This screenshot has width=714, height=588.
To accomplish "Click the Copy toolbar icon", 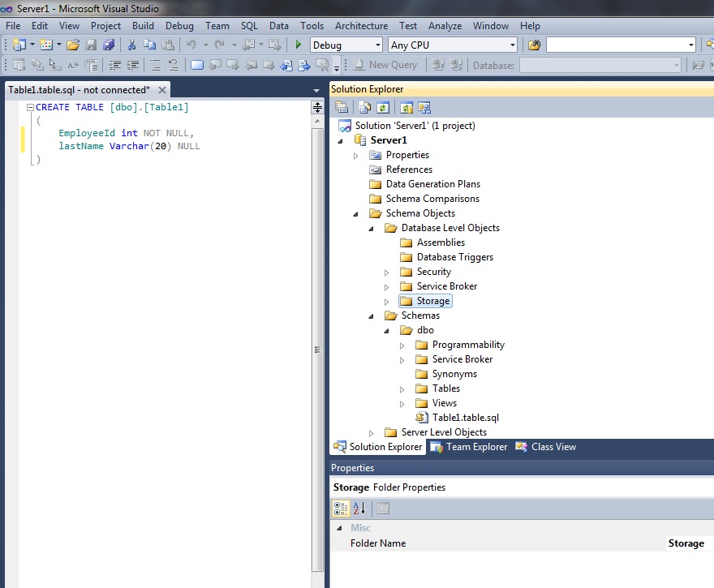I will 149,45.
